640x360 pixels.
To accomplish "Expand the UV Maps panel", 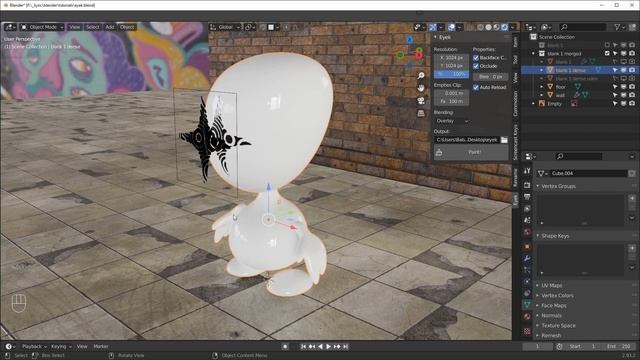I will 538,285.
